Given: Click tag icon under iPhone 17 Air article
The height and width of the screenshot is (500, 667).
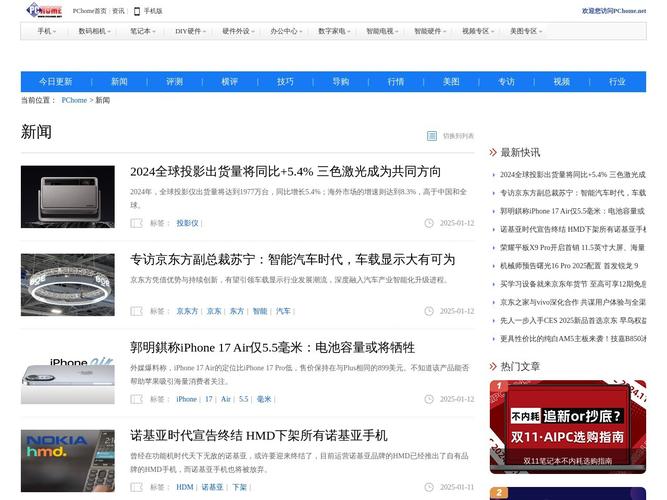Looking at the screenshot, I should pos(136,399).
